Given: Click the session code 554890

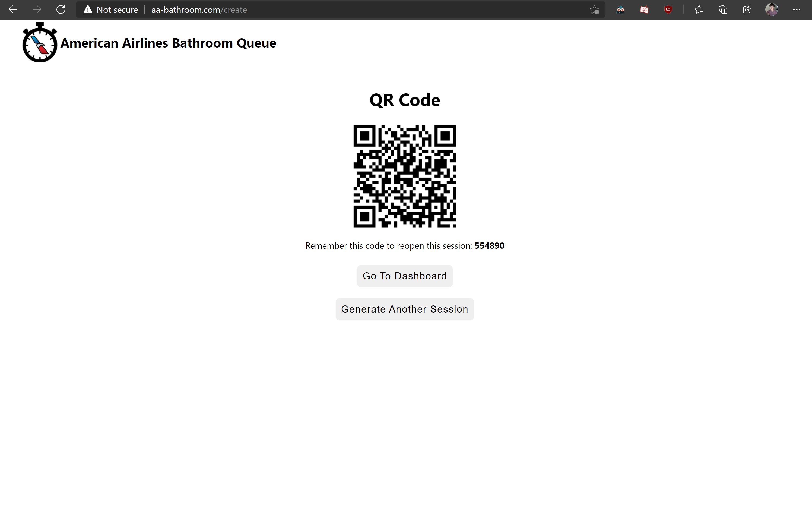Looking at the screenshot, I should (489, 246).
